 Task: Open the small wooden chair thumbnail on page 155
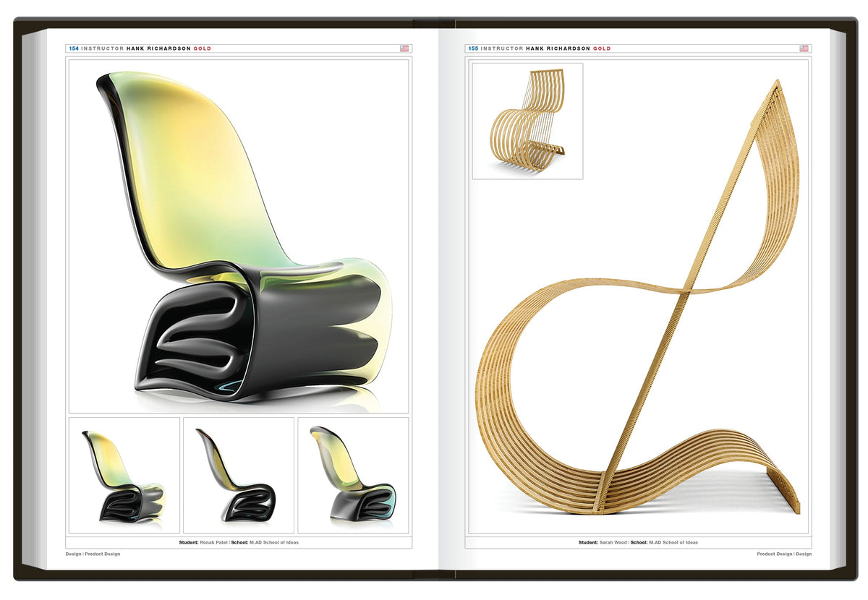point(527,121)
